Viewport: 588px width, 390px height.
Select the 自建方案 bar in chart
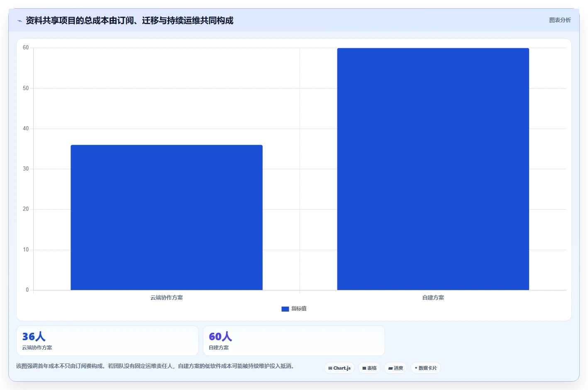[433, 169]
